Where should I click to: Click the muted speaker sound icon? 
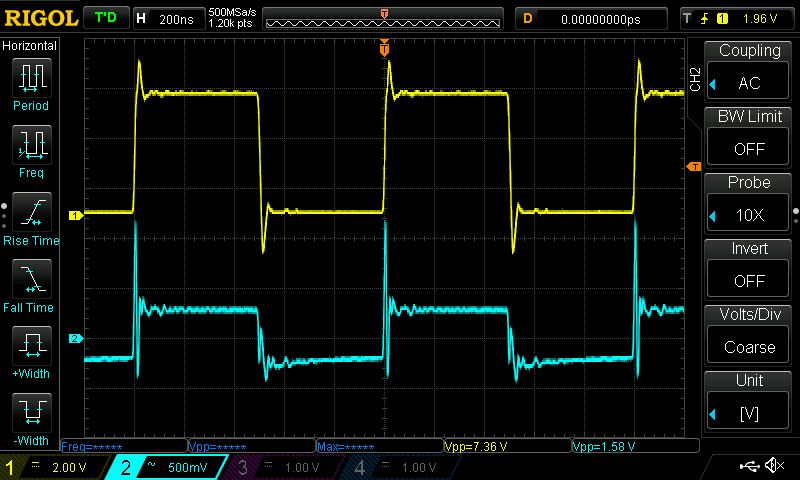[x=774, y=465]
